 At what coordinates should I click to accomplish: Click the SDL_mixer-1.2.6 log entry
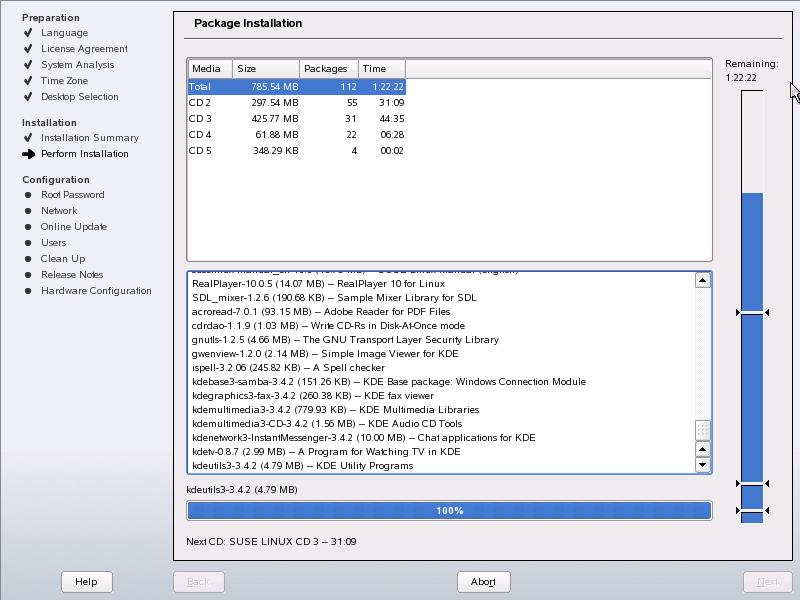[334, 298]
